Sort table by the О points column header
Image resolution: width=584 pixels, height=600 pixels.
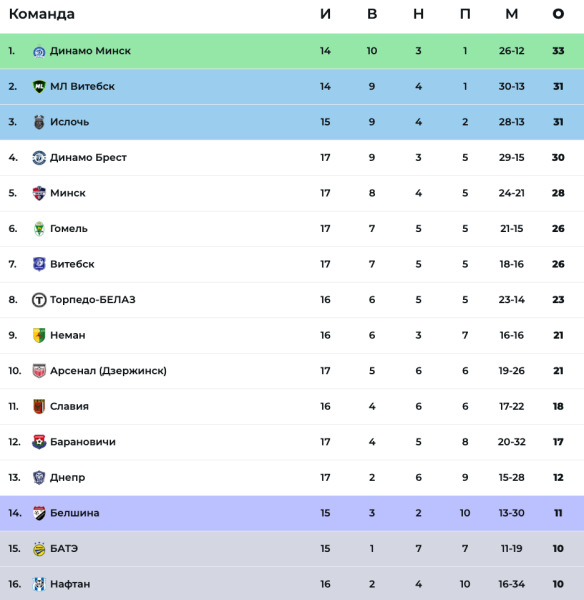click(558, 14)
